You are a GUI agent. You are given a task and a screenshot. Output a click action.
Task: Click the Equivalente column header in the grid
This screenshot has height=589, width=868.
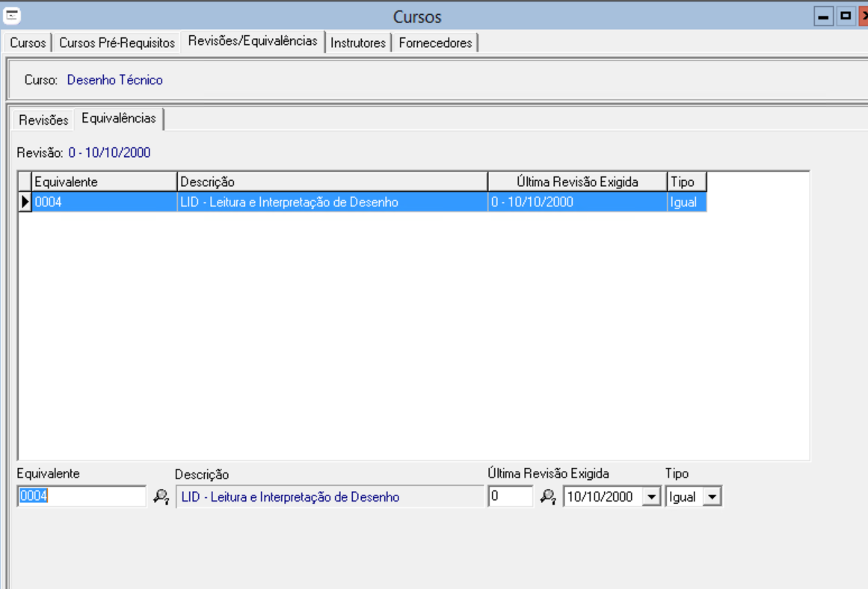(x=104, y=182)
